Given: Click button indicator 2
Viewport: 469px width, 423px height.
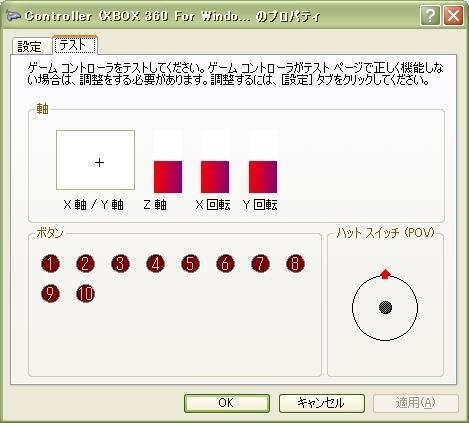Looking at the screenshot, I should click(x=85, y=264).
